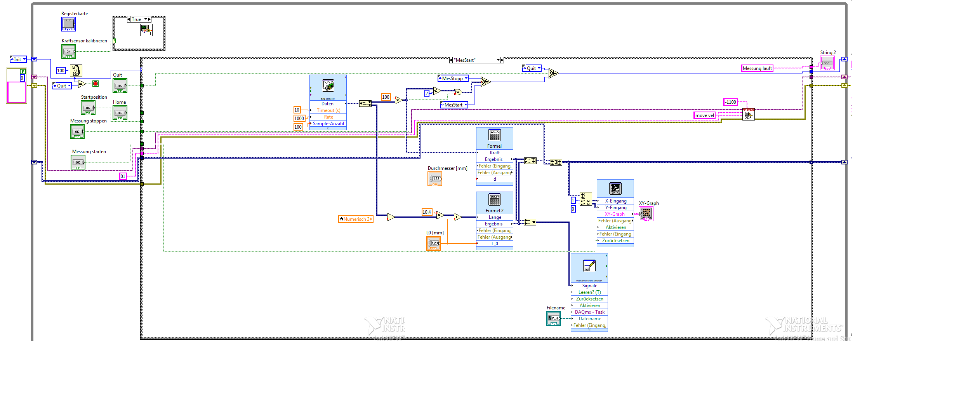
Task: Show next case of True structure
Action: click(149, 19)
